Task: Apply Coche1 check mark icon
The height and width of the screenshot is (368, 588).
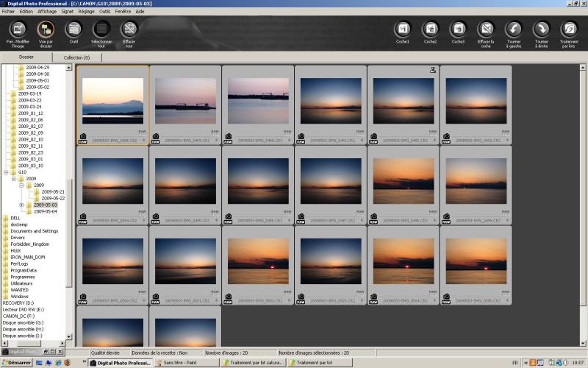Action: click(402, 29)
